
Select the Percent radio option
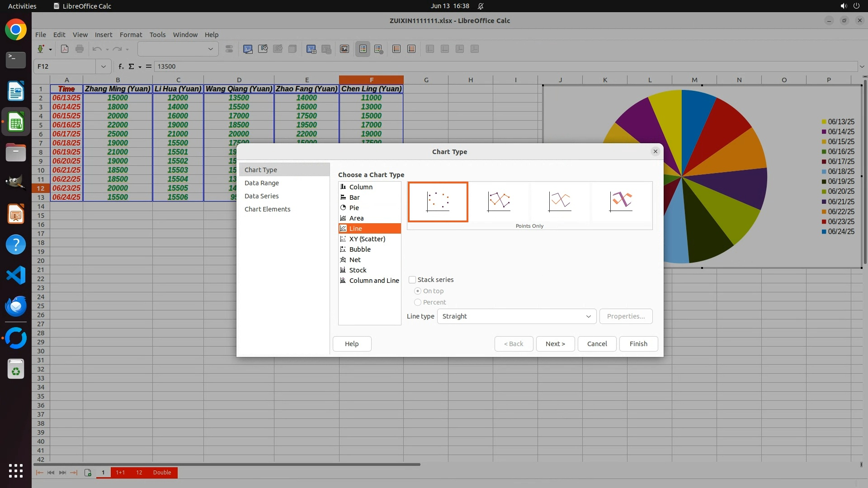(418, 302)
